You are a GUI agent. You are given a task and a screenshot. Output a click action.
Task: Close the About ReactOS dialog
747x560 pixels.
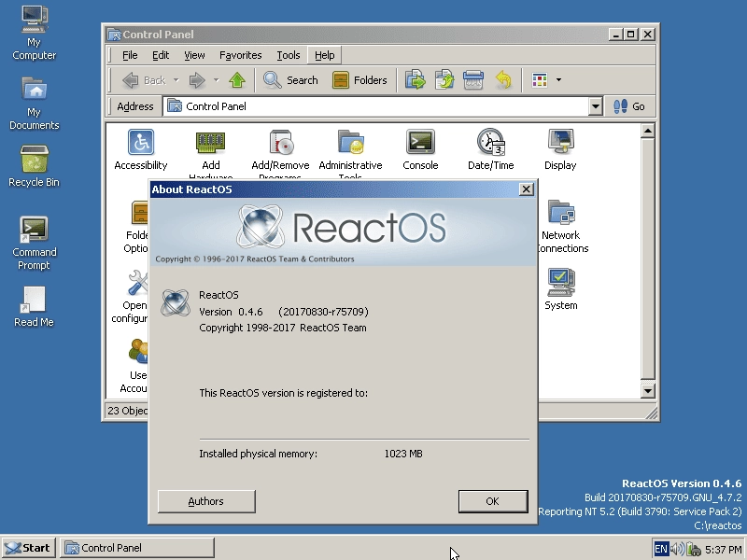point(526,189)
